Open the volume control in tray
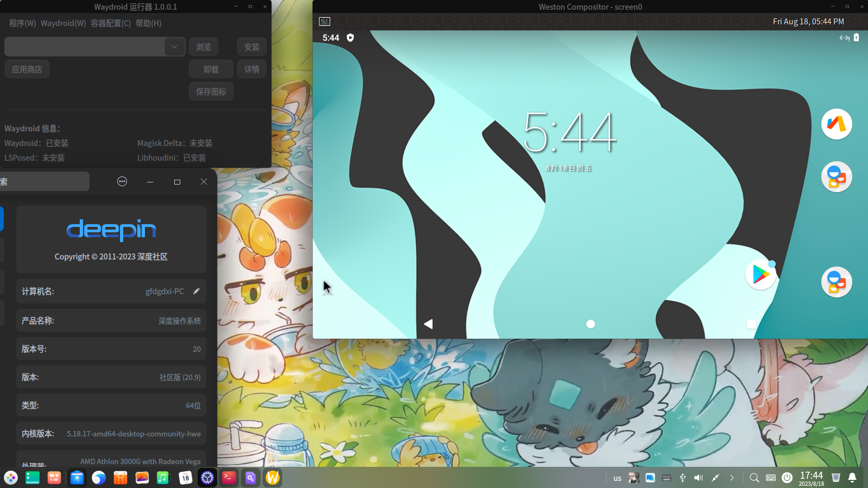This screenshot has width=868, height=488. pyautogui.click(x=699, y=478)
